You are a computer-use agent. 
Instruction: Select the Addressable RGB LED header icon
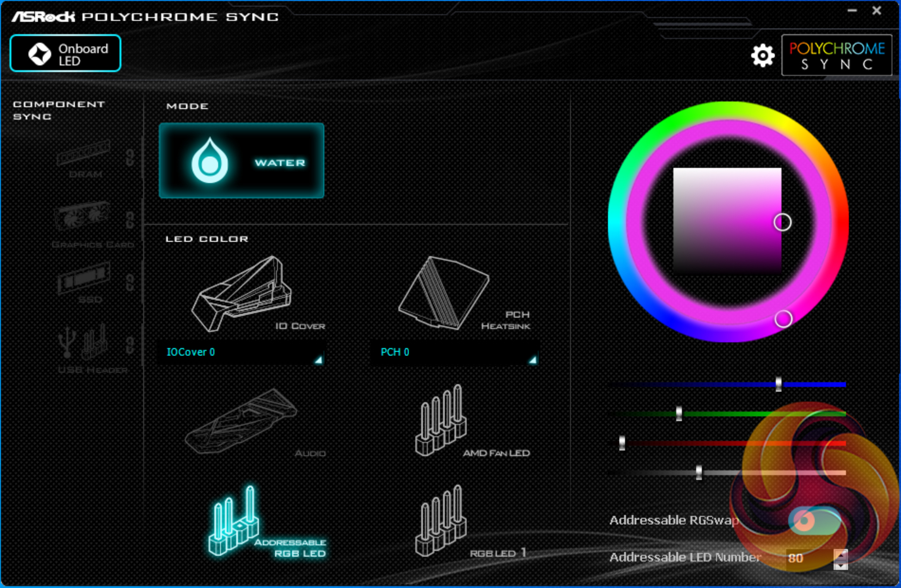click(x=234, y=521)
